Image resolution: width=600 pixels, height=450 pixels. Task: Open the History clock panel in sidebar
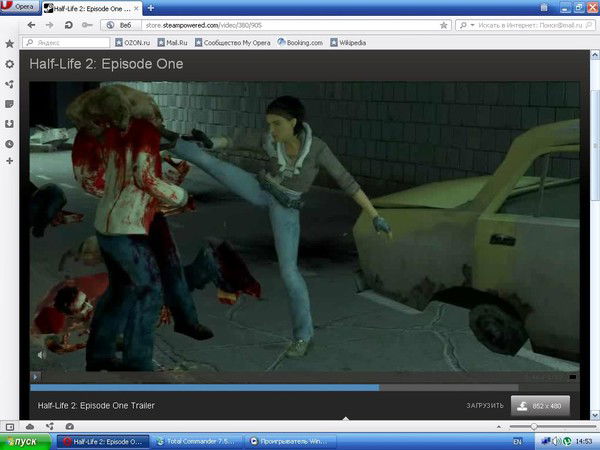pos(9,144)
